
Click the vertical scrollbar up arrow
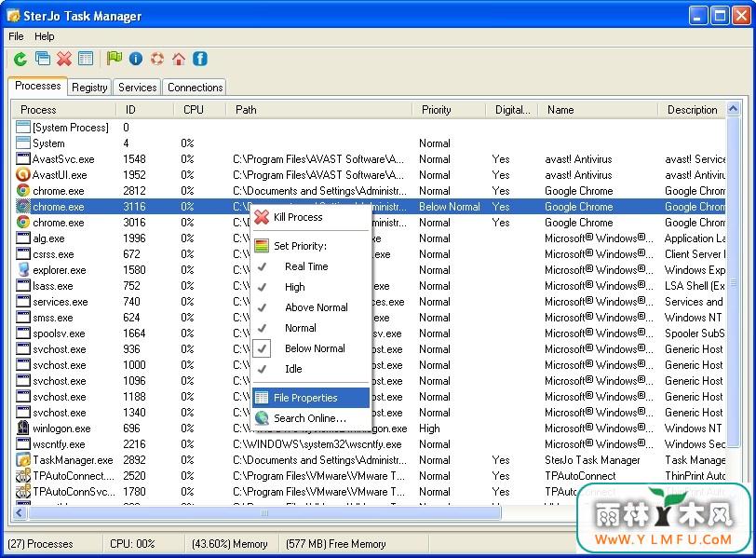tap(734, 109)
